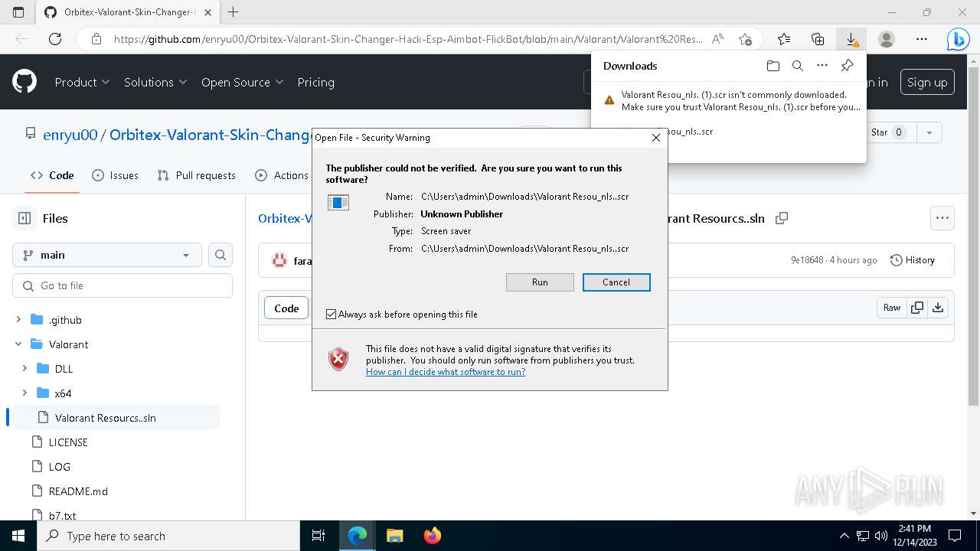Open downloads folder icon in Downloads panel
The image size is (980, 551).
773,66
